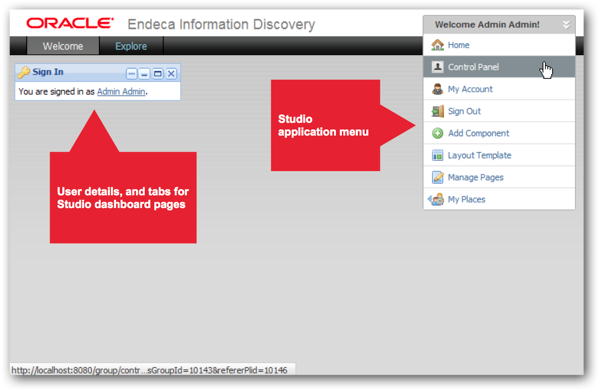Screen dimensions: 600x391
Task: Open Control Panel menu entry
Action: point(499,67)
